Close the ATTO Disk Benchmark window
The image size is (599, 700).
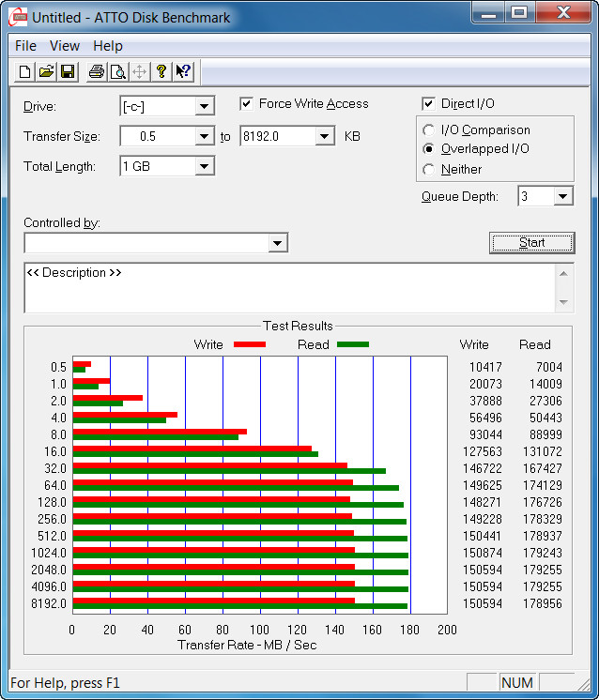pyautogui.click(x=563, y=12)
